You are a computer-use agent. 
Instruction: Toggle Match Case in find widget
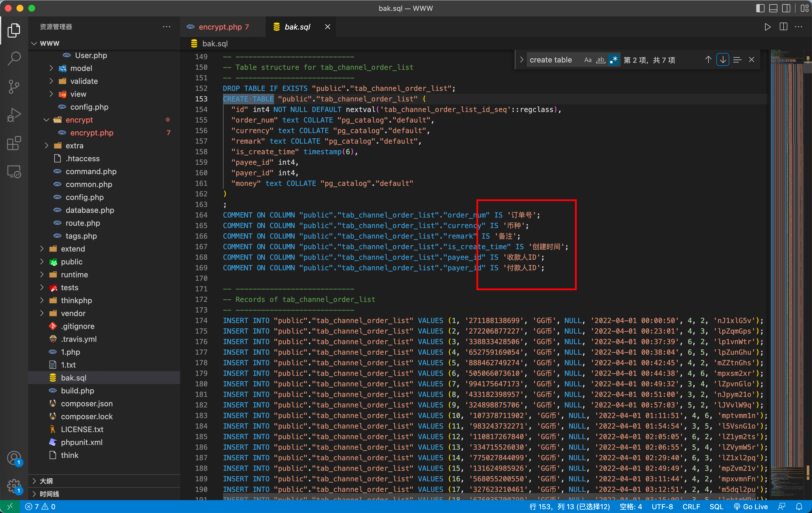[x=588, y=60]
